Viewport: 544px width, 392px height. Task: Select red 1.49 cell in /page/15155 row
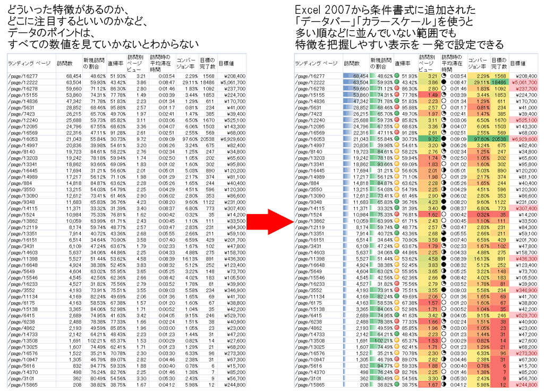pos(428,95)
